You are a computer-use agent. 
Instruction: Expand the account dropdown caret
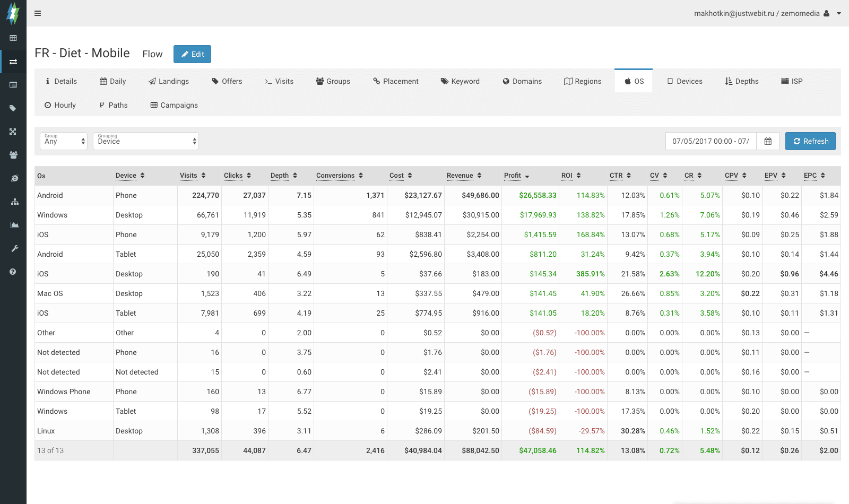(839, 13)
